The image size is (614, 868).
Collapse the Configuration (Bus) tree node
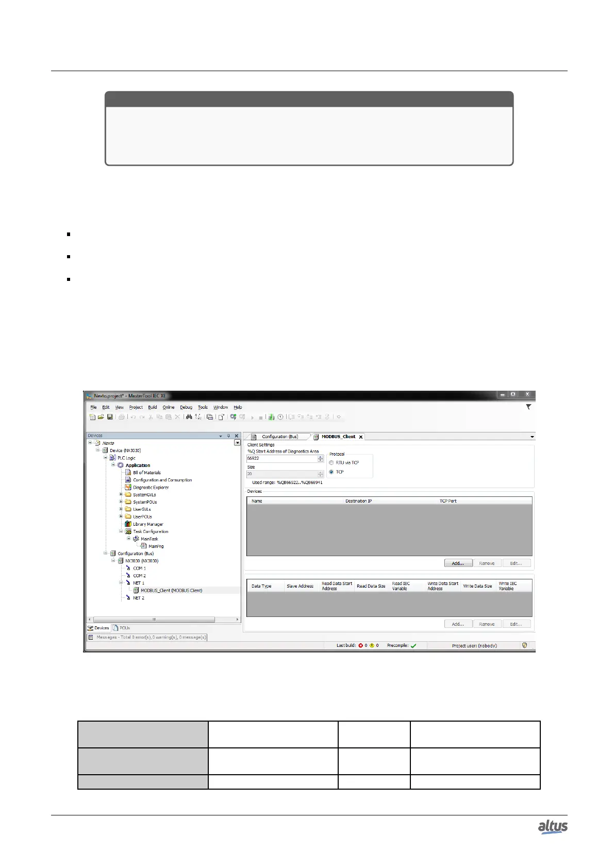point(106,554)
